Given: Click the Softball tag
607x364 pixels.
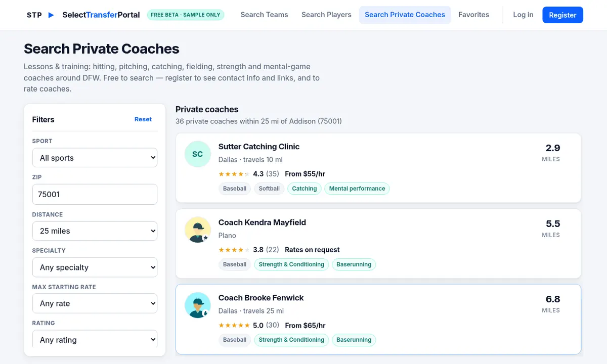Looking at the screenshot, I should click(269, 189).
